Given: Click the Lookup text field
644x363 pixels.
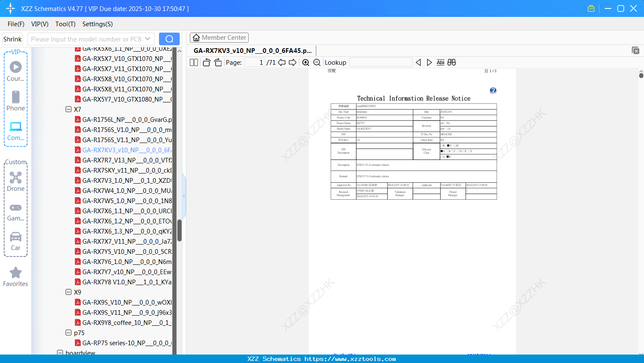Looking at the screenshot, I should [x=381, y=62].
